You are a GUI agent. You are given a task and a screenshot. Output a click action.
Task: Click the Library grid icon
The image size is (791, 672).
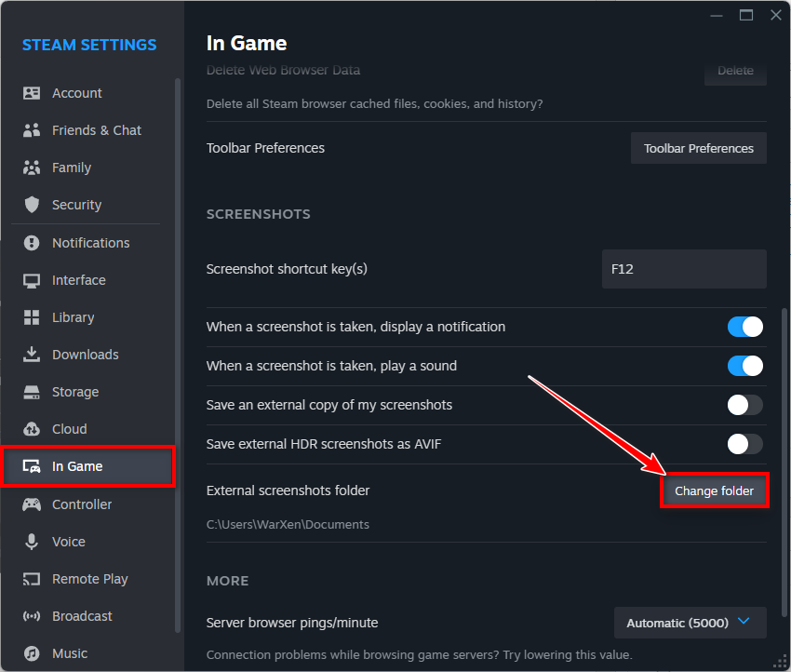tap(32, 317)
